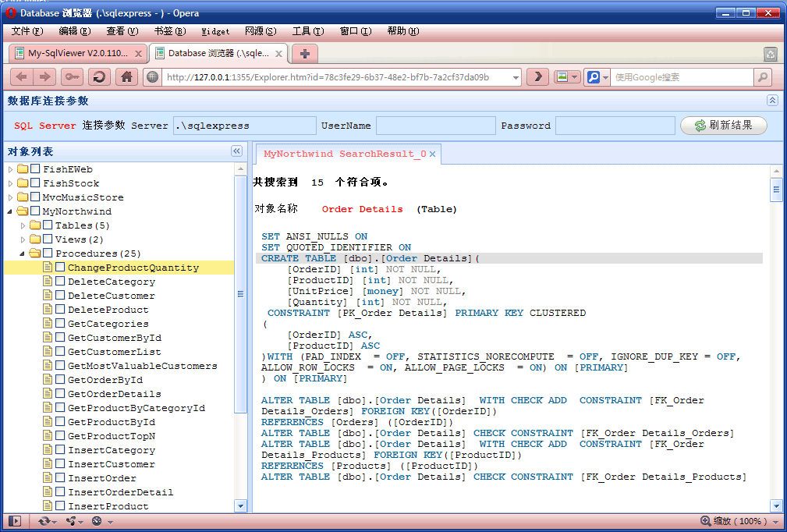This screenshot has width=787, height=532.
Task: Focus the Server input field
Action: [x=245, y=126]
